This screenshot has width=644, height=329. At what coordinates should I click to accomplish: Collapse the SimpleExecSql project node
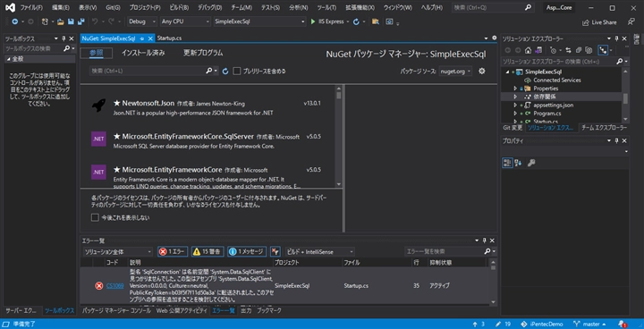508,72
